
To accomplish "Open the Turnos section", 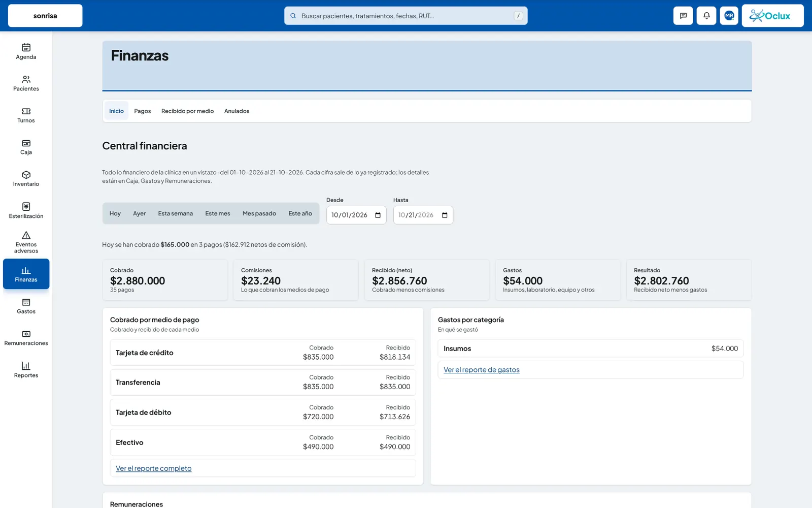I will pyautogui.click(x=26, y=115).
